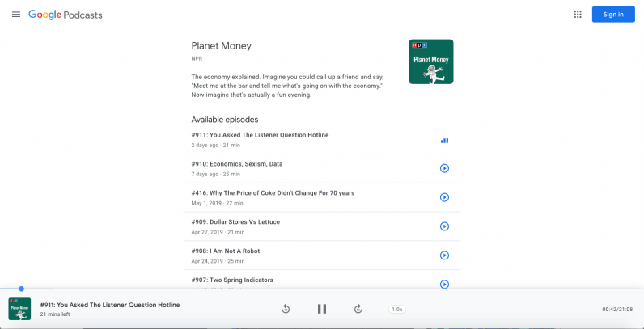Rewind playback ten seconds
644x329 pixels.
pyautogui.click(x=286, y=309)
